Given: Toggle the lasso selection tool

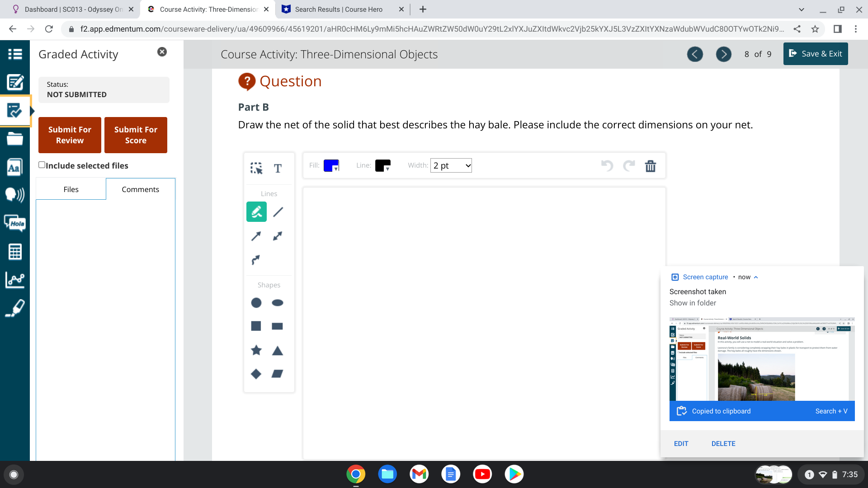Looking at the screenshot, I should click(256, 169).
